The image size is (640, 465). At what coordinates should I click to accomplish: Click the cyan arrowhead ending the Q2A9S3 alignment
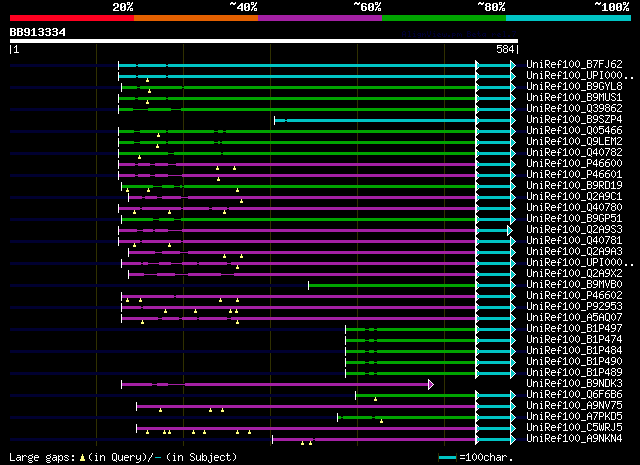click(509, 231)
